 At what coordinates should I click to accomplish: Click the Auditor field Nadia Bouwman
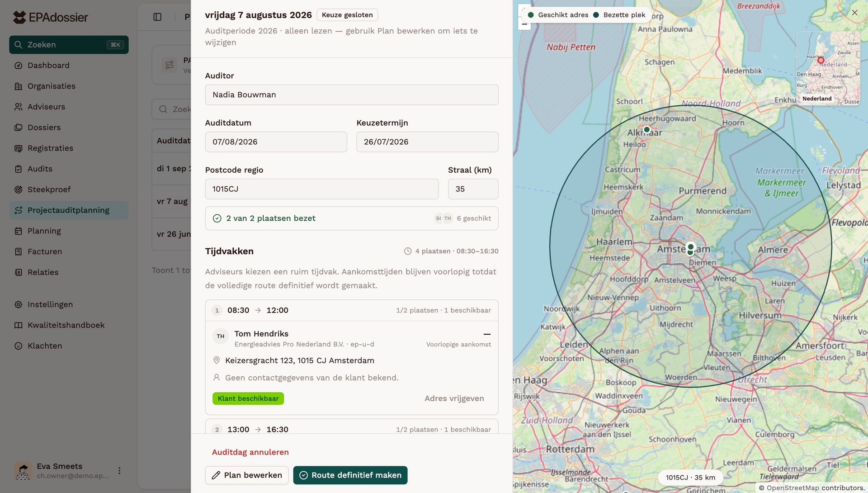click(352, 95)
